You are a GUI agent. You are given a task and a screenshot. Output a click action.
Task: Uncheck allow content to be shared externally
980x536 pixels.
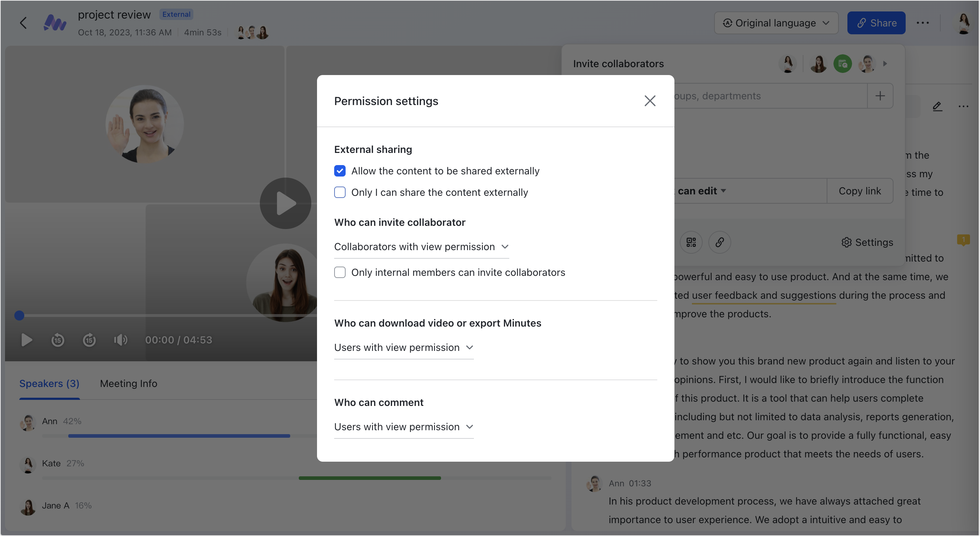(x=340, y=171)
